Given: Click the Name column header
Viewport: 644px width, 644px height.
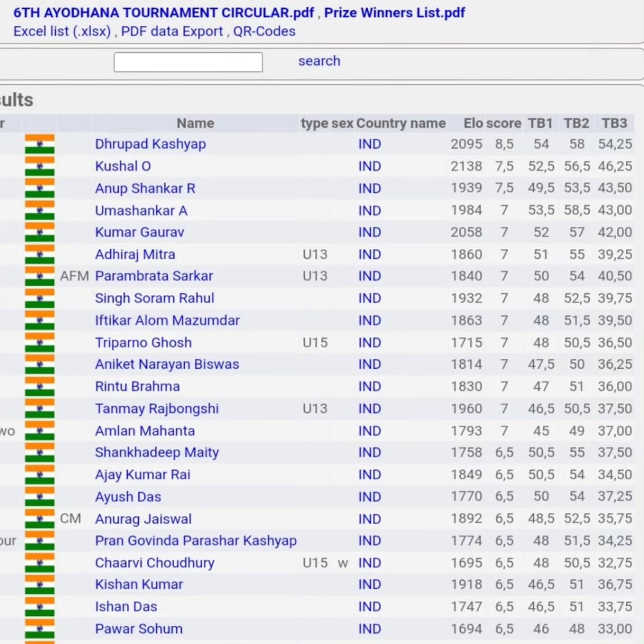Looking at the screenshot, I should coord(195,124).
